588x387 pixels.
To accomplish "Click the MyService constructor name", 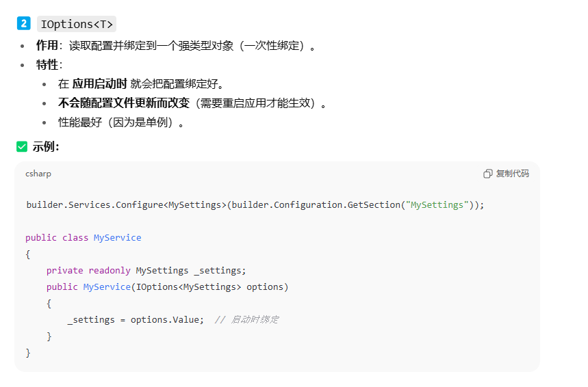I will click(107, 287).
